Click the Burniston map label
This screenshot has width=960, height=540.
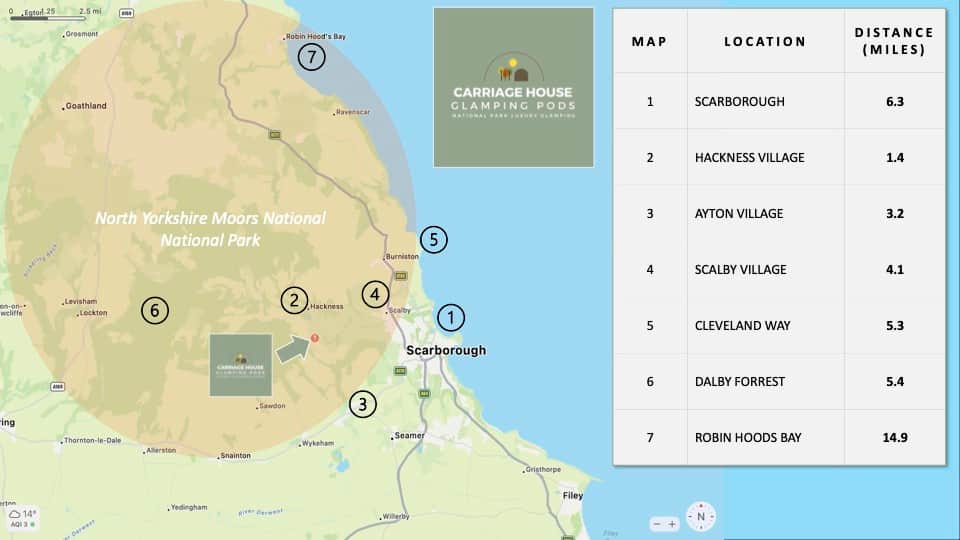402,257
